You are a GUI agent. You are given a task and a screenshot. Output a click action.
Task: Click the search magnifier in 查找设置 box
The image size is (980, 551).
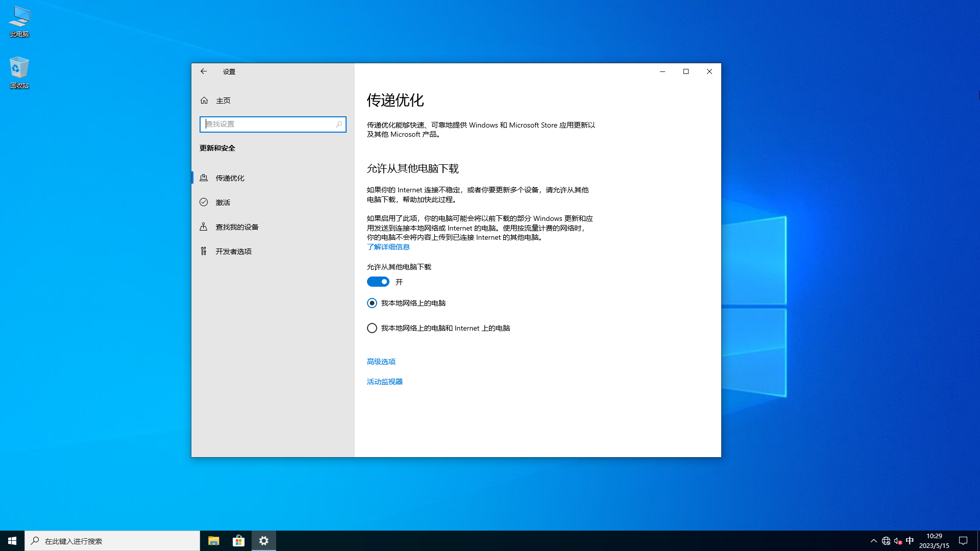click(338, 124)
